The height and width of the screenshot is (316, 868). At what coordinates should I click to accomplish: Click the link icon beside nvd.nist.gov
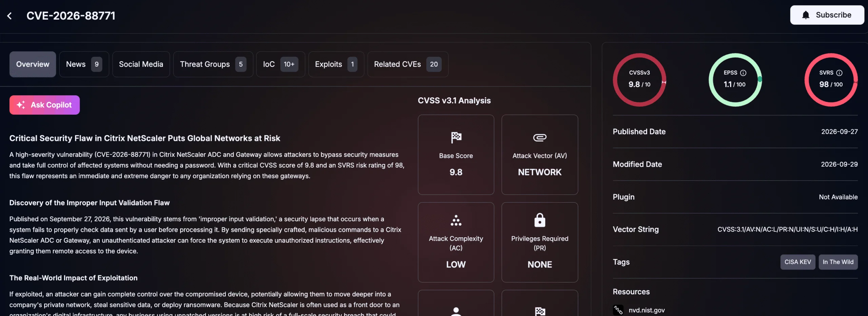618,310
